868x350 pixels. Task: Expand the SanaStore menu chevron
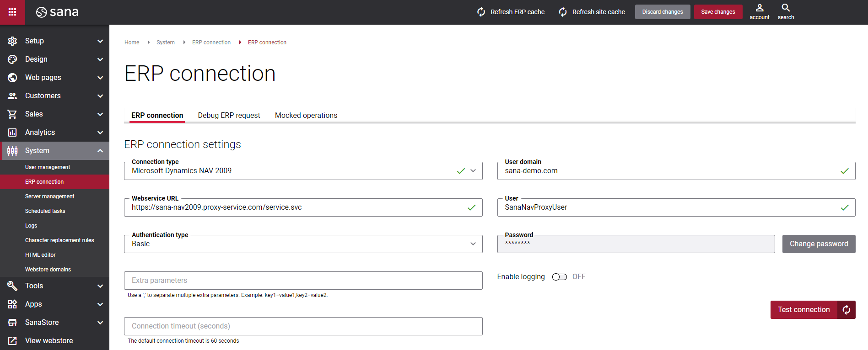[x=100, y=323]
